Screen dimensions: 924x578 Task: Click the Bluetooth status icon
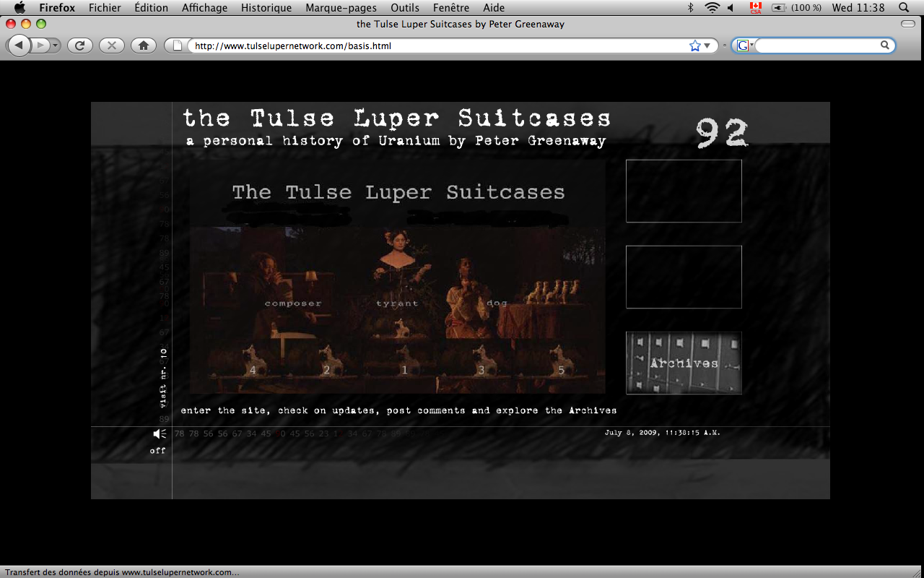pos(690,8)
